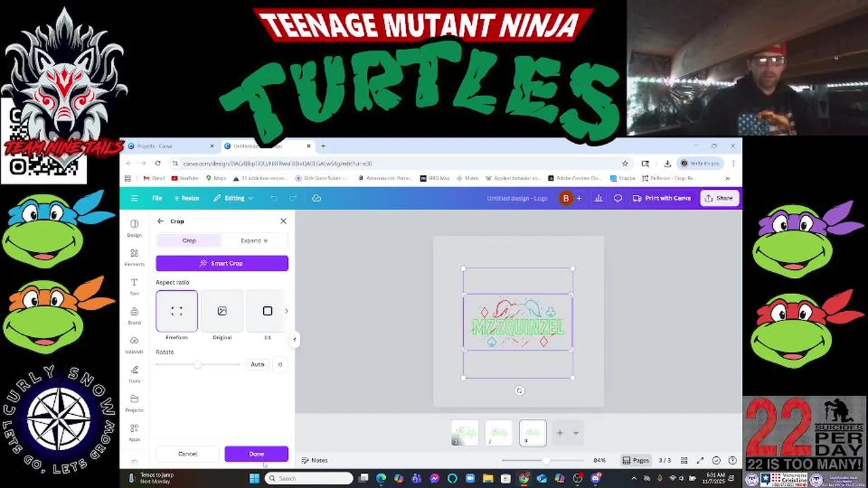This screenshot has height=488, width=868.
Task: Click the Windows Start button
Action: tap(254, 478)
